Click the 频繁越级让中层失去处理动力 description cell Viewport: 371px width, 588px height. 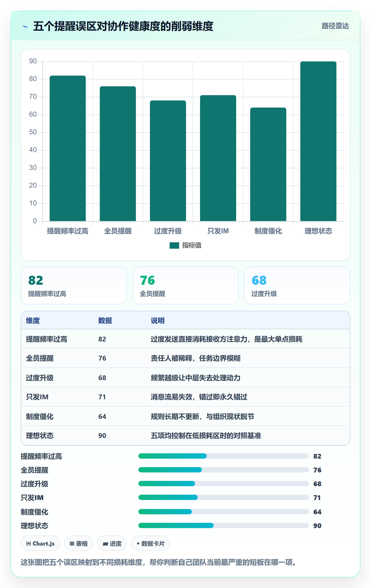[196, 378]
